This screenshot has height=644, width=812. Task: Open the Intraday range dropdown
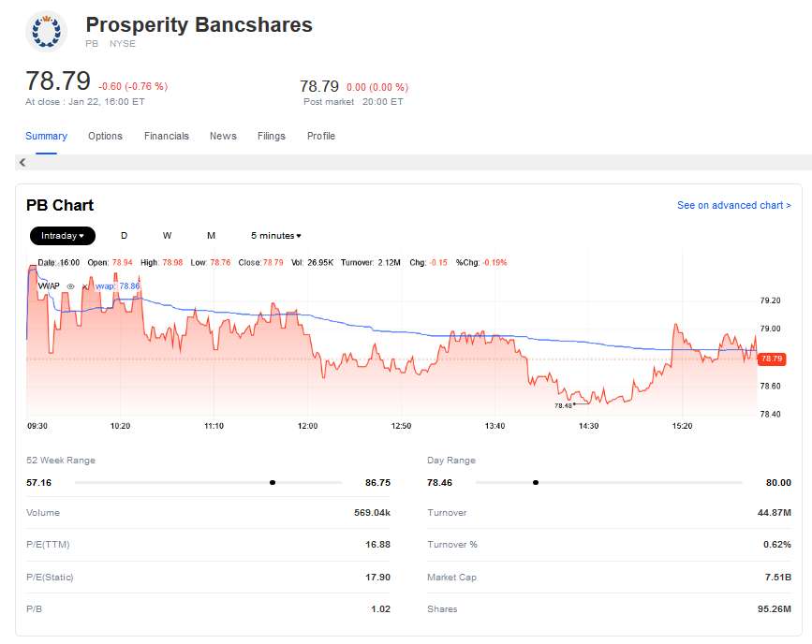click(62, 236)
